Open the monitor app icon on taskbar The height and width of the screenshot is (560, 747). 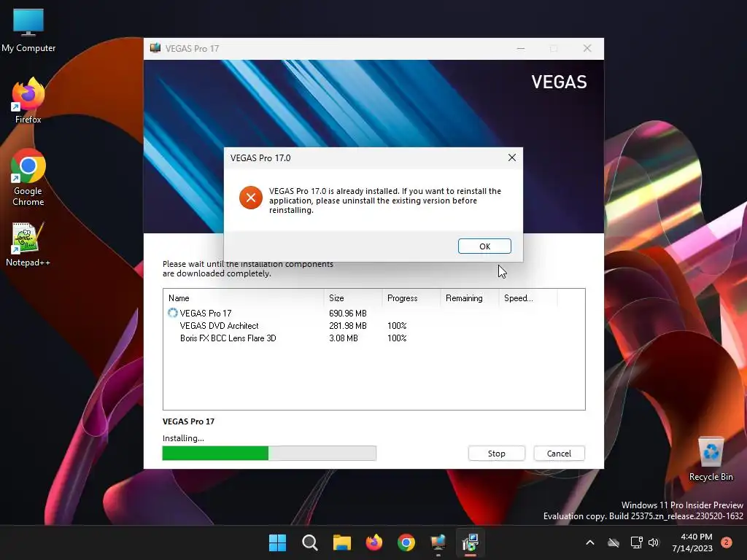click(x=438, y=542)
